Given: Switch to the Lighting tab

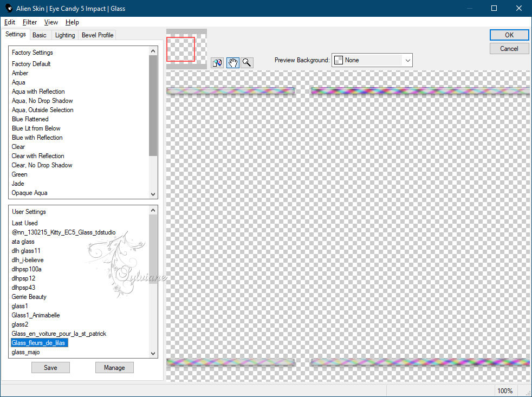Looking at the screenshot, I should pyautogui.click(x=65, y=35).
